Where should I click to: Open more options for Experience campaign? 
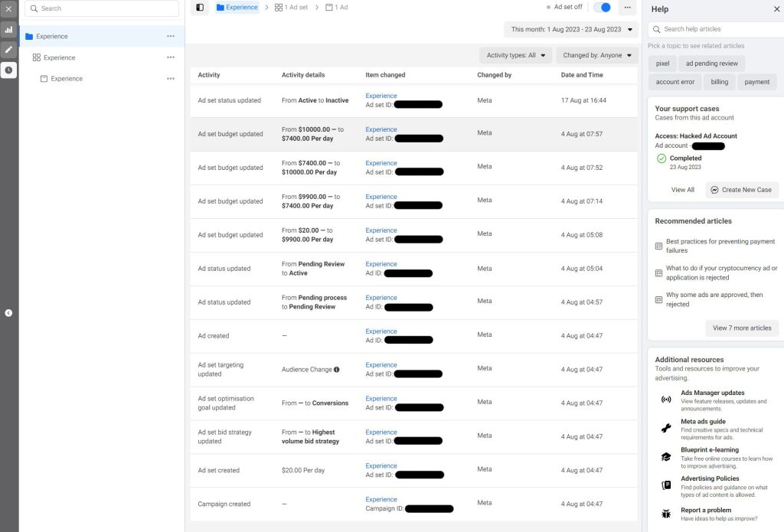click(x=171, y=36)
